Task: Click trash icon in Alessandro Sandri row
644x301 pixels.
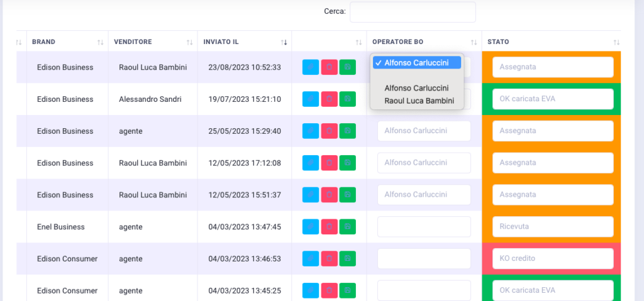Action: point(329,99)
